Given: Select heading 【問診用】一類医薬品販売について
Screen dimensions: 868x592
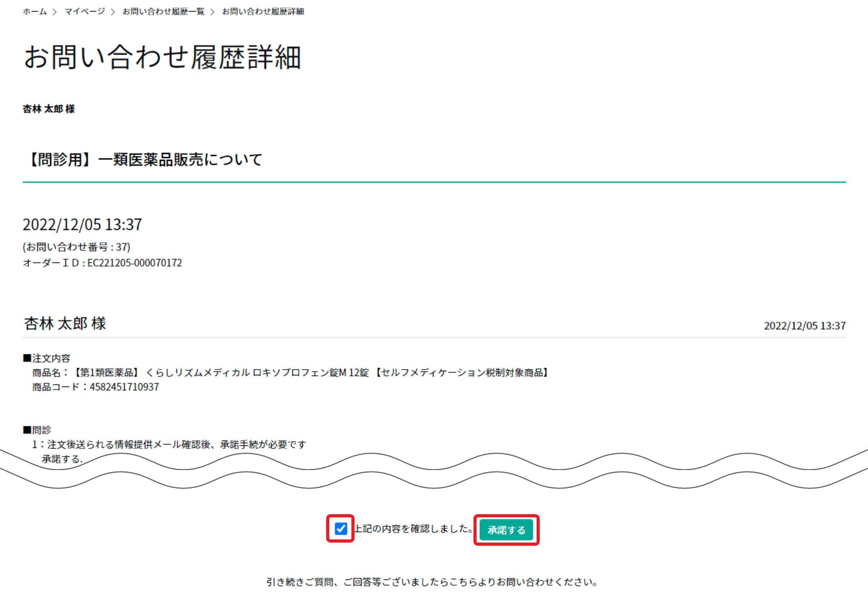Looking at the screenshot, I should pyautogui.click(x=143, y=159).
